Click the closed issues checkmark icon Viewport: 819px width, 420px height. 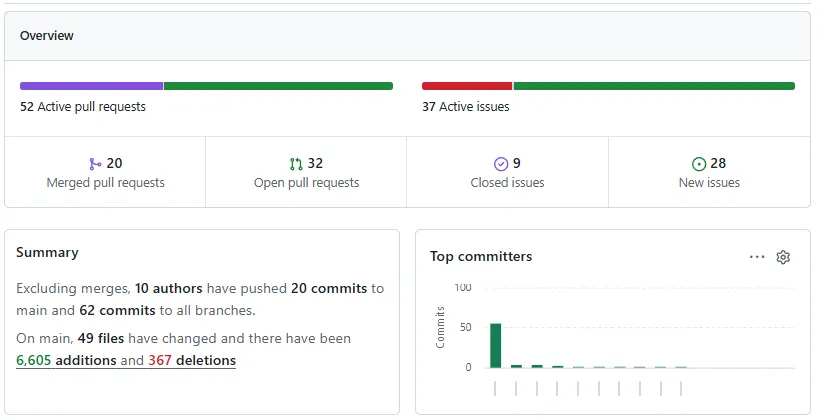click(x=500, y=165)
